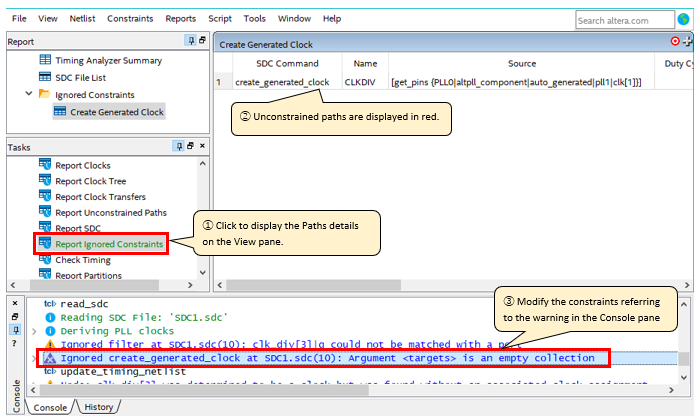Float the Report panel with its undock icon

pyautogui.click(x=202, y=41)
